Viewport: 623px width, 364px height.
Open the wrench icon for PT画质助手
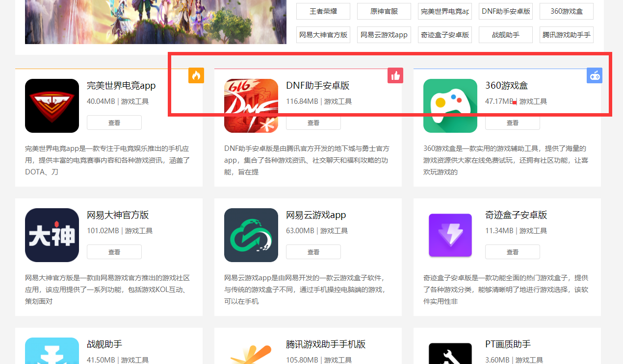pos(450,354)
